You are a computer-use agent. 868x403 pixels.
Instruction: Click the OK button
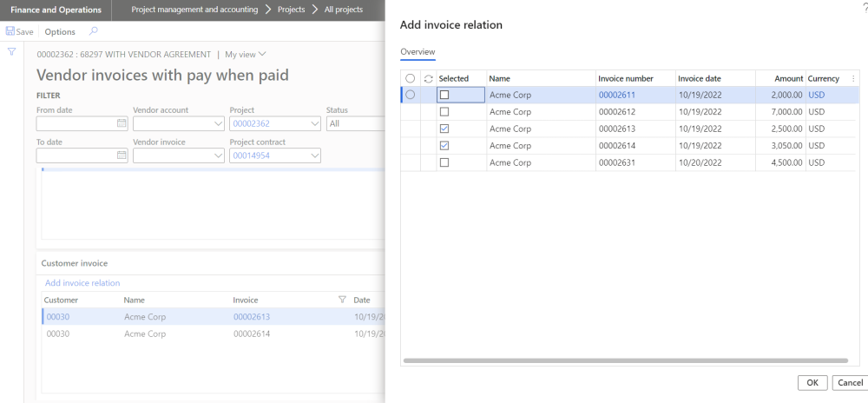point(812,382)
